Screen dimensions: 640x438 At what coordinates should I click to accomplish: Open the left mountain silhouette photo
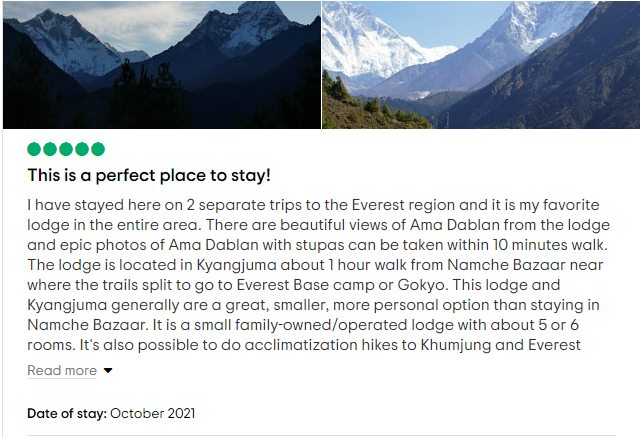(160, 64)
